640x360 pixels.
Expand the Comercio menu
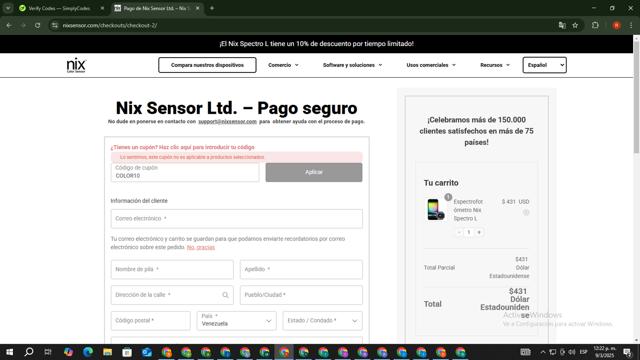(283, 65)
